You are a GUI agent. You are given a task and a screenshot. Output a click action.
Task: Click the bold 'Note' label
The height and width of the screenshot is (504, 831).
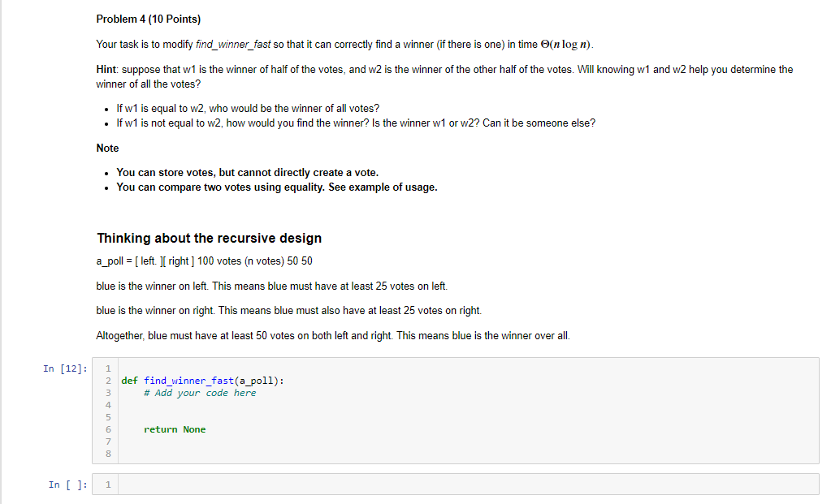point(107,149)
